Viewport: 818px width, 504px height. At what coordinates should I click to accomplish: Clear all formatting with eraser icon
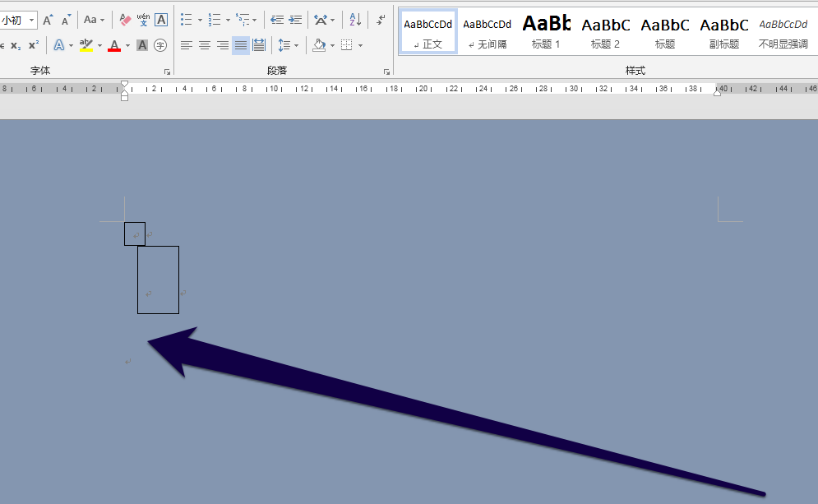click(125, 21)
